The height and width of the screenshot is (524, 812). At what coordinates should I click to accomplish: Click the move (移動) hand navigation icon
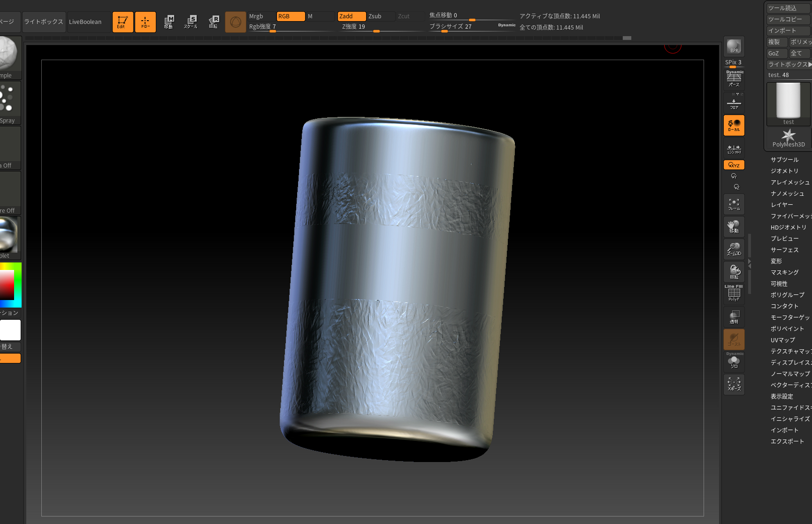tap(734, 227)
